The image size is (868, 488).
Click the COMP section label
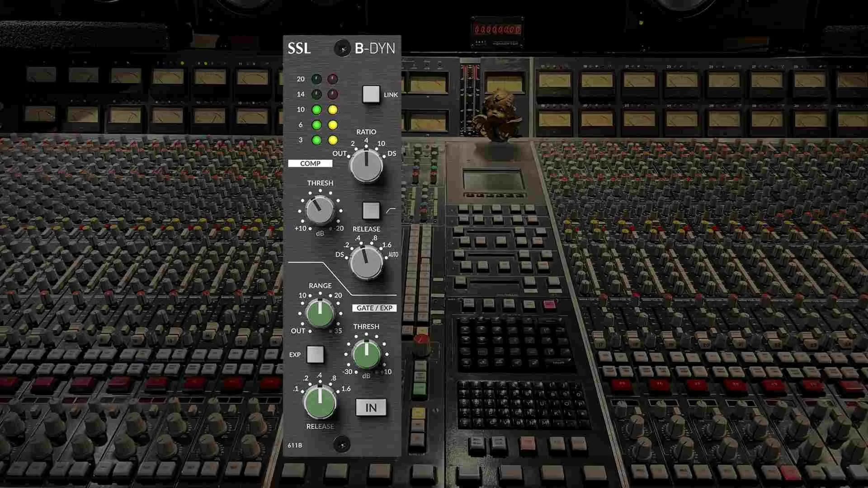pos(310,163)
